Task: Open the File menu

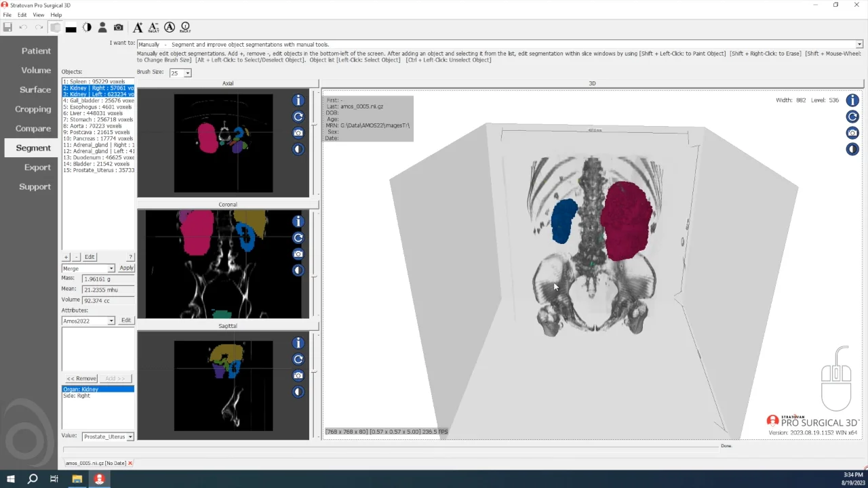Action: click(x=7, y=15)
